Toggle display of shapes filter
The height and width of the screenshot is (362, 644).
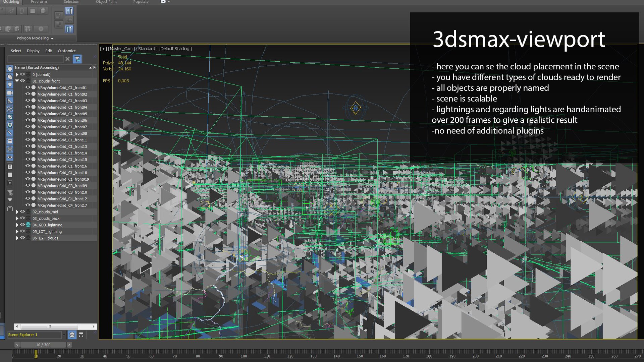(x=10, y=77)
